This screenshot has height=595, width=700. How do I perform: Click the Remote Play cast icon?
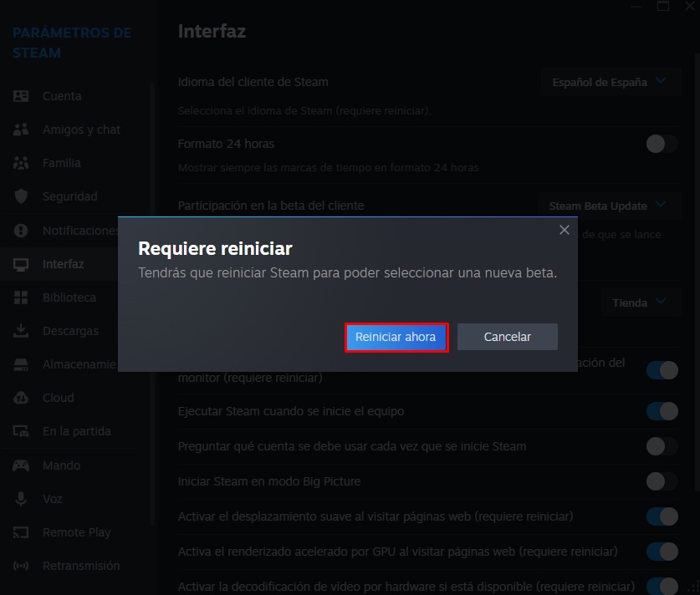(21, 532)
